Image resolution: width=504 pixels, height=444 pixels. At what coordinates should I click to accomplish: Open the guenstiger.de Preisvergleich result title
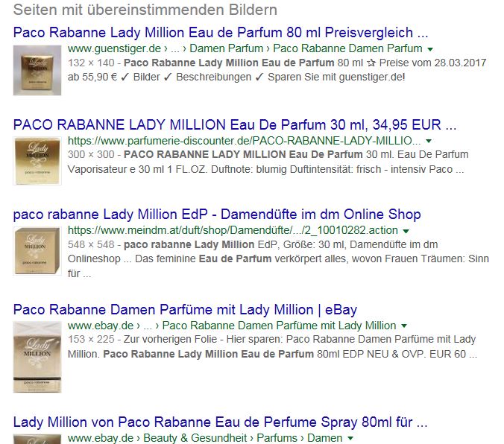pos(221,33)
